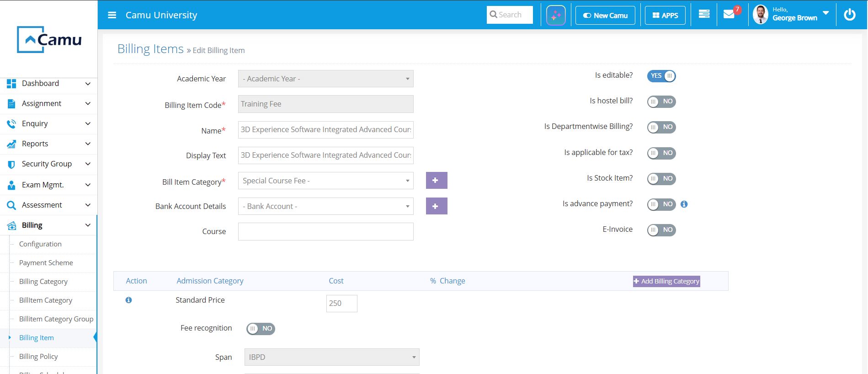The height and width of the screenshot is (374, 868).
Task: Click the Add Billing Category button
Action: pyautogui.click(x=666, y=281)
